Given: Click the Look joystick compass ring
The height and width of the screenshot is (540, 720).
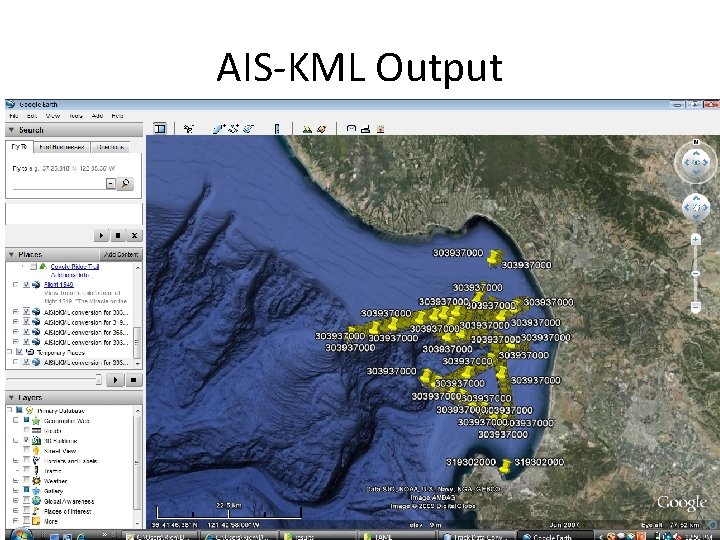Looking at the screenshot, I should point(696,162).
